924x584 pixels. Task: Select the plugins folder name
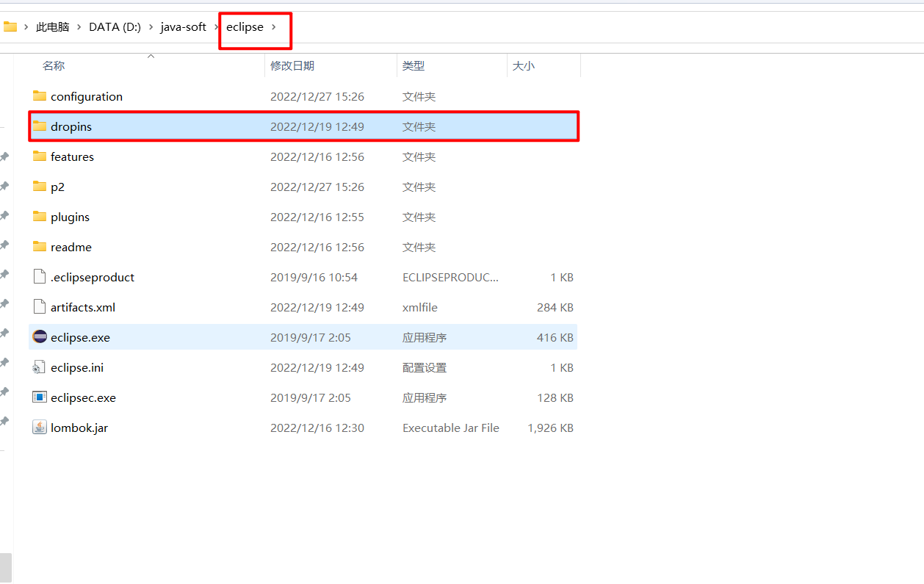pyautogui.click(x=70, y=217)
